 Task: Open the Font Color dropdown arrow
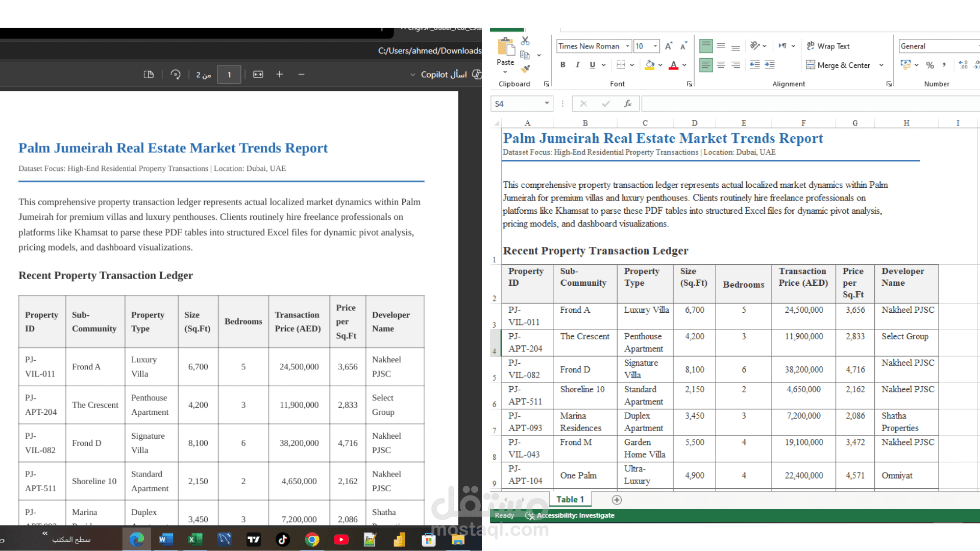[684, 65]
